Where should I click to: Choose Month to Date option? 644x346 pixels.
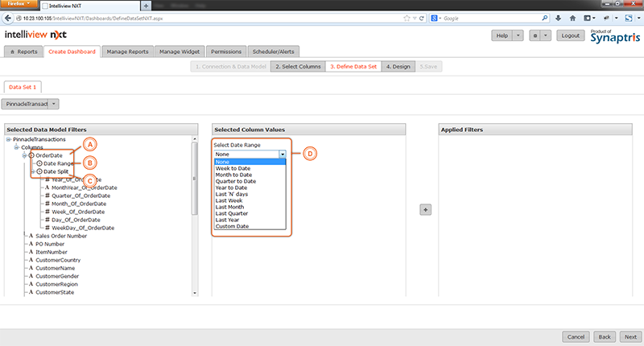pos(250,175)
